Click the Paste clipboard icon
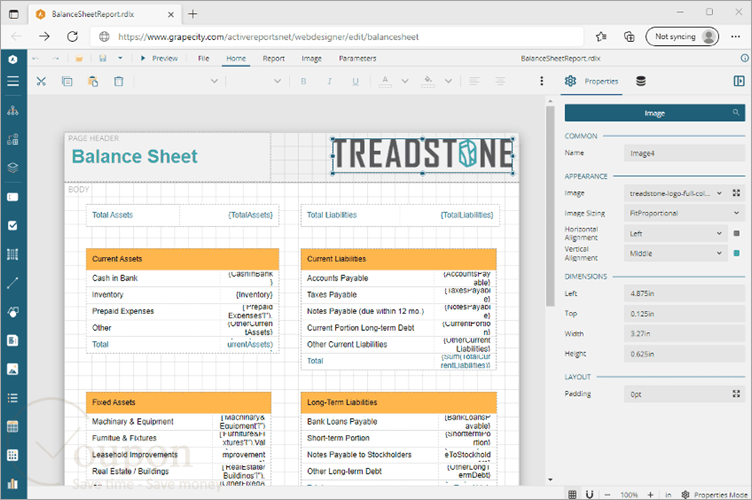Image resolution: width=752 pixels, height=500 pixels. pyautogui.click(x=93, y=81)
